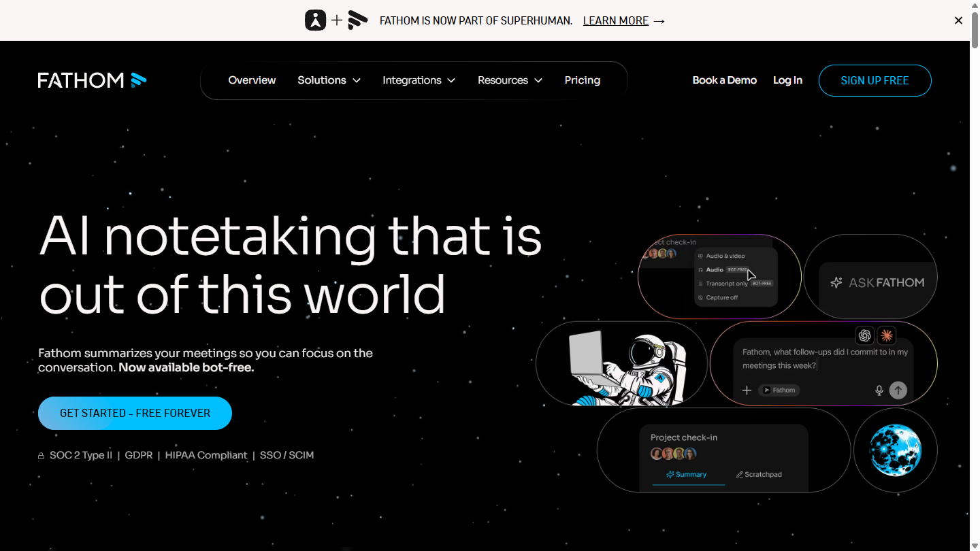This screenshot has width=980, height=551.
Task: Switch to the Scratchpad tab
Action: point(759,475)
